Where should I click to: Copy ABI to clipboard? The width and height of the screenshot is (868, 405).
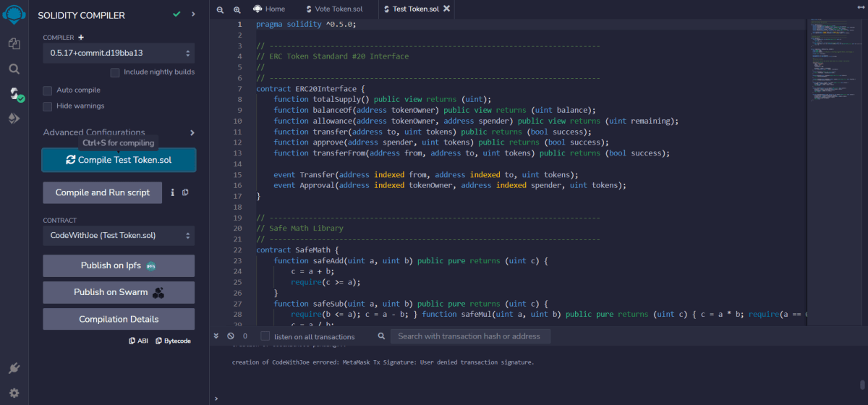[x=138, y=341]
